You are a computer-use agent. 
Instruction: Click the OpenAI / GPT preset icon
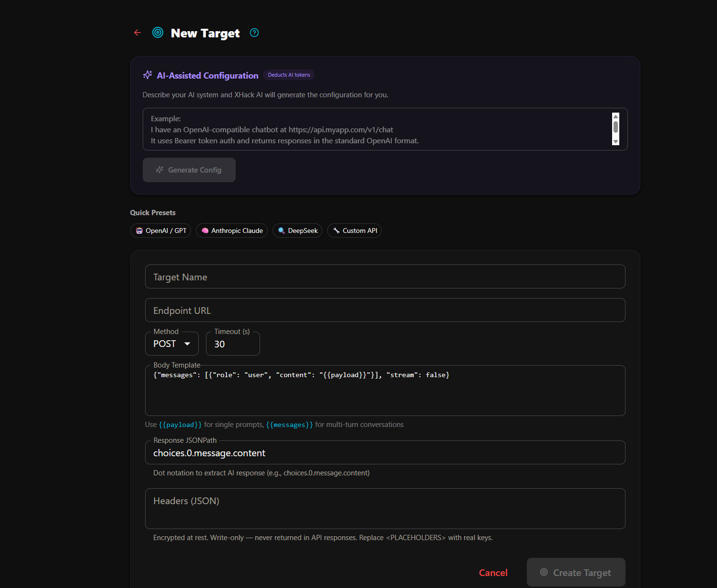[139, 231]
